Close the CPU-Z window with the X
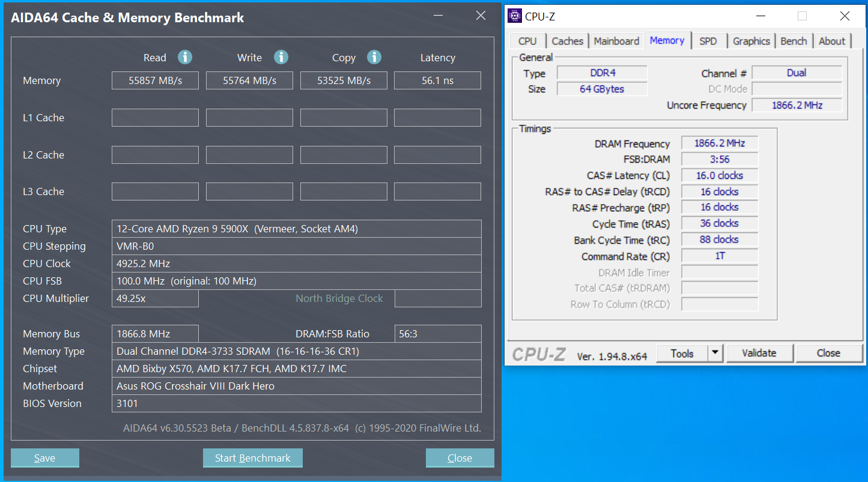 pos(845,16)
